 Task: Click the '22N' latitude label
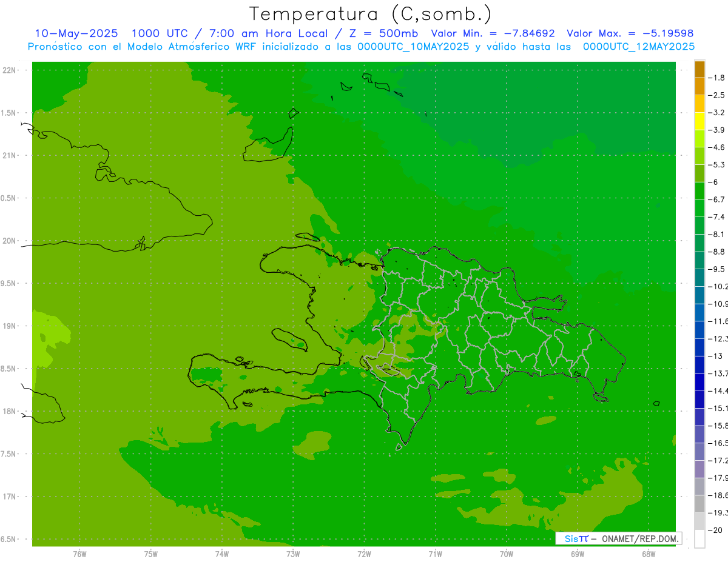9,70
